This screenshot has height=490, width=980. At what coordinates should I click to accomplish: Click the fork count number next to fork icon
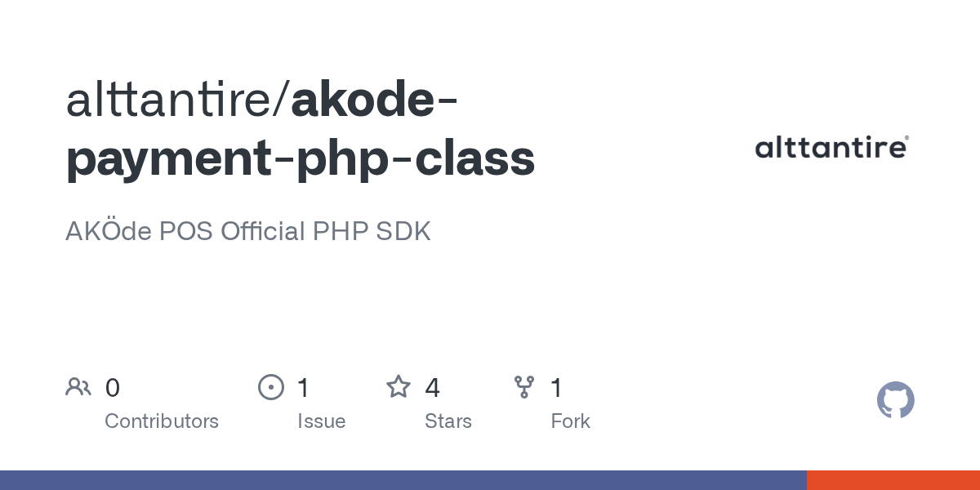pyautogui.click(x=557, y=388)
